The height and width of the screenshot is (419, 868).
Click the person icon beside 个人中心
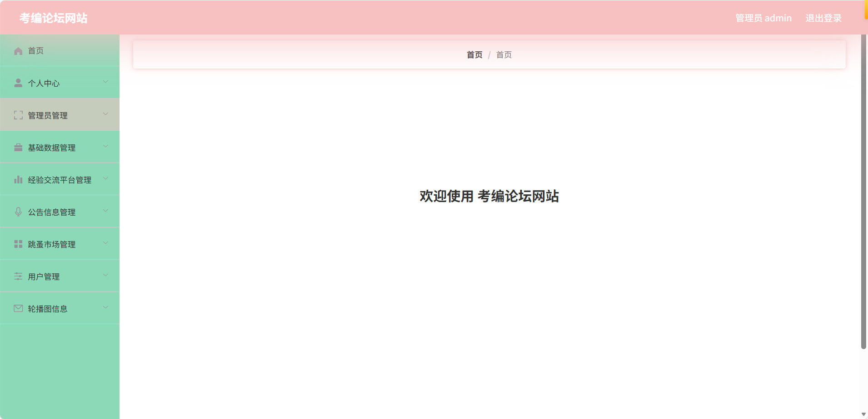point(18,83)
